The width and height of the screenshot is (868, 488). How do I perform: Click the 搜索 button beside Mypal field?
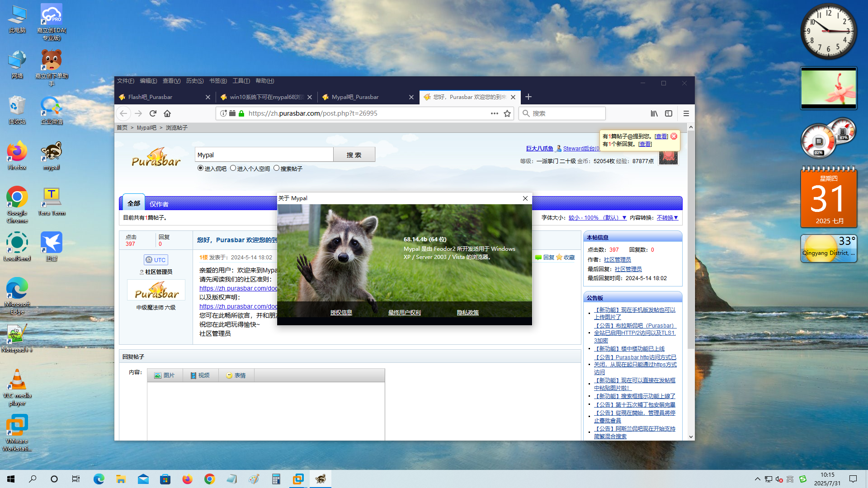click(x=354, y=155)
